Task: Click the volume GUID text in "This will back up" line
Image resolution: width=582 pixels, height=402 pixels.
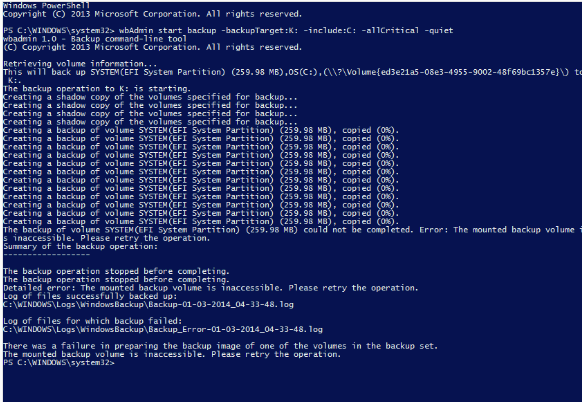Action: (446, 72)
